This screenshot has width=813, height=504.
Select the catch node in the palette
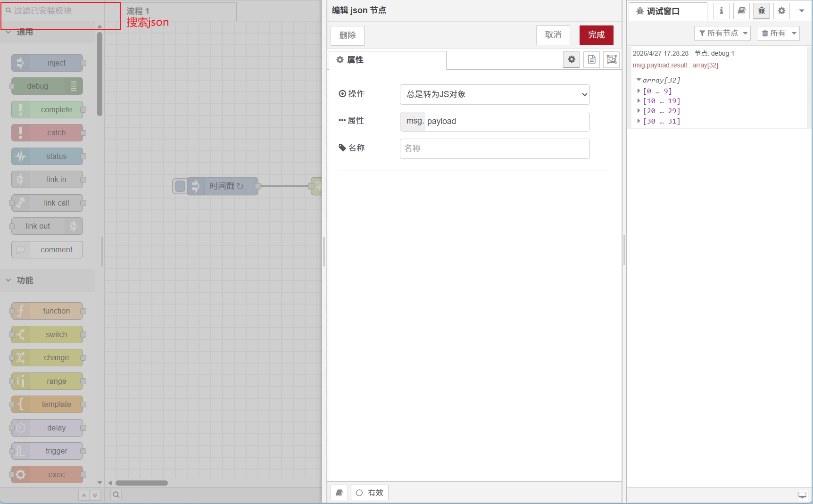(47, 133)
